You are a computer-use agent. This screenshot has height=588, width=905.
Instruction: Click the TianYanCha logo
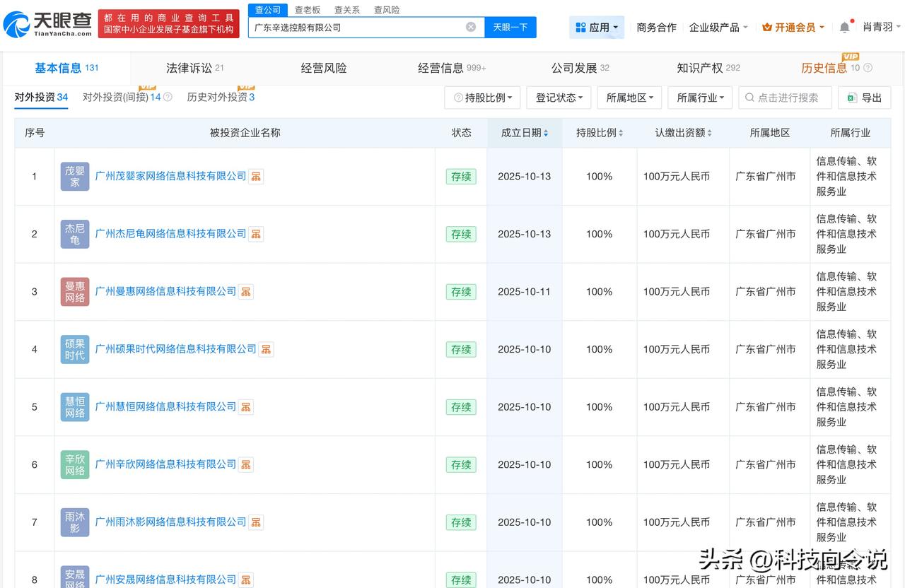[x=47, y=24]
